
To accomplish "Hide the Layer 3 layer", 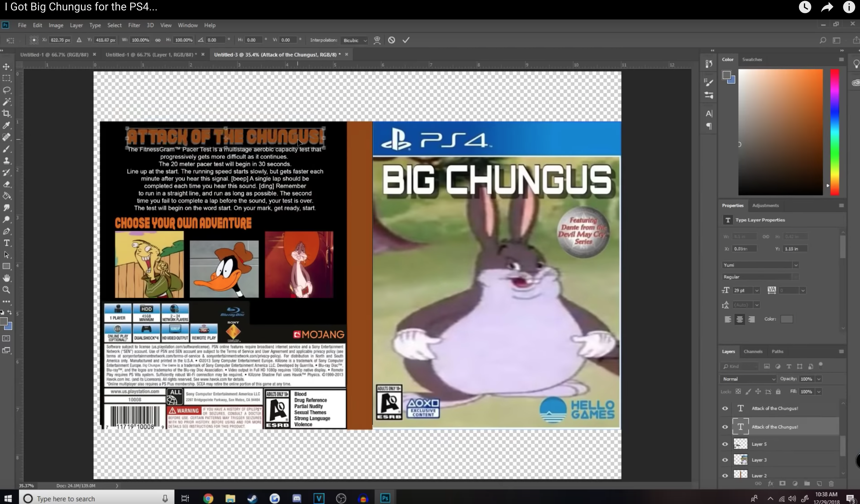I will (725, 460).
